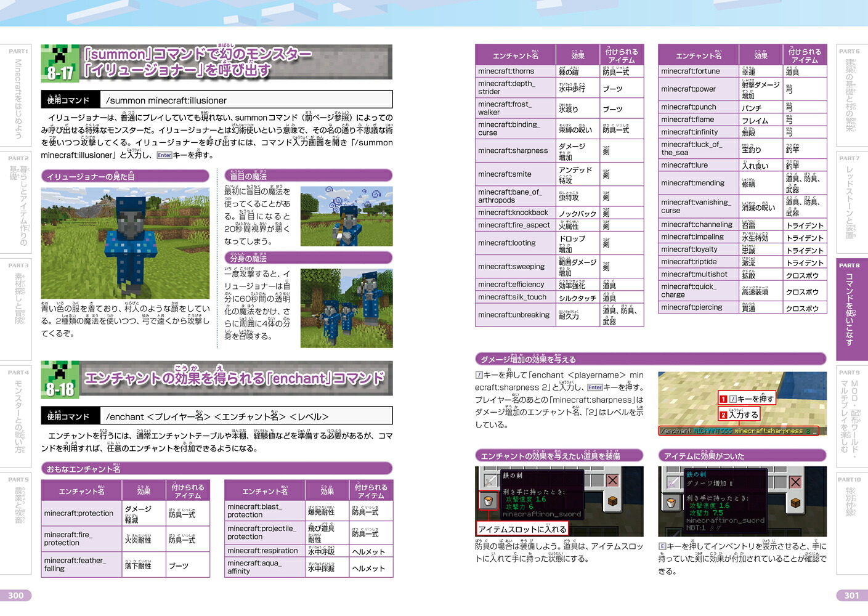Open the PART6 side tab
868x616 pixels.
(x=852, y=95)
